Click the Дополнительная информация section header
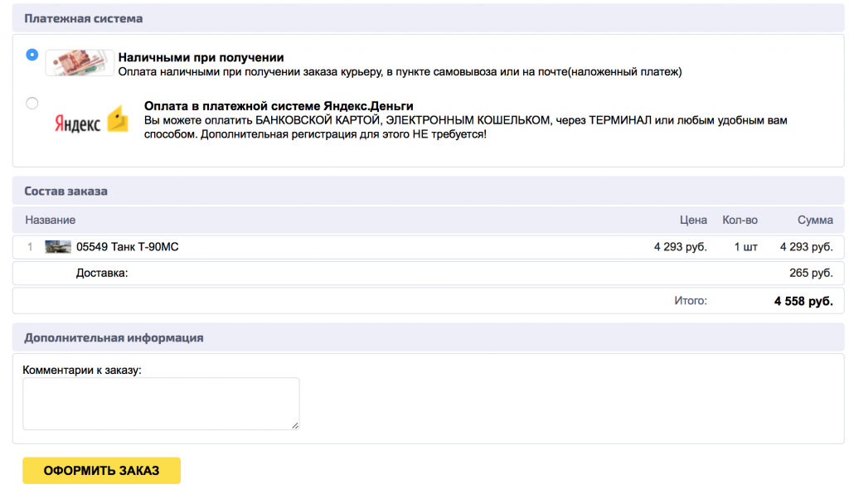 tap(106, 337)
